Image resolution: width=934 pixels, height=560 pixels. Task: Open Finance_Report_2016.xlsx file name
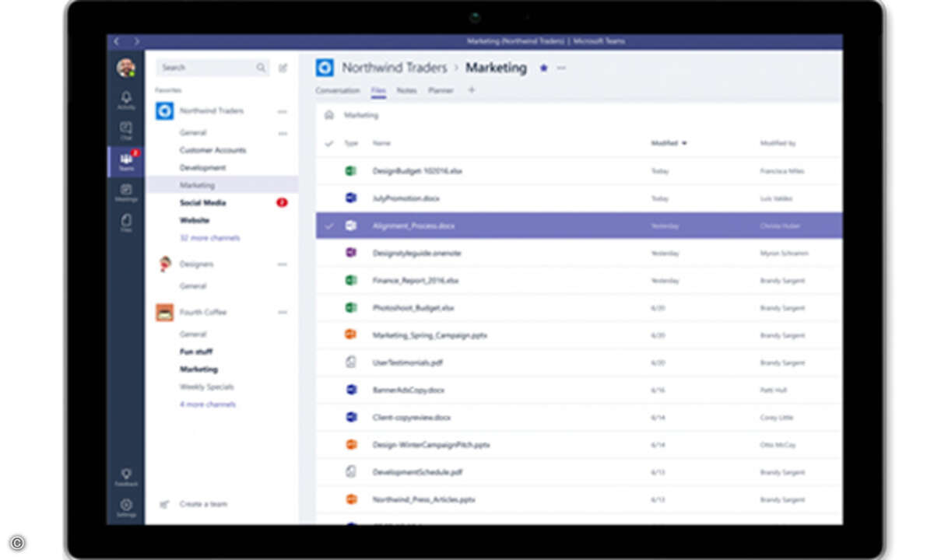point(416,280)
